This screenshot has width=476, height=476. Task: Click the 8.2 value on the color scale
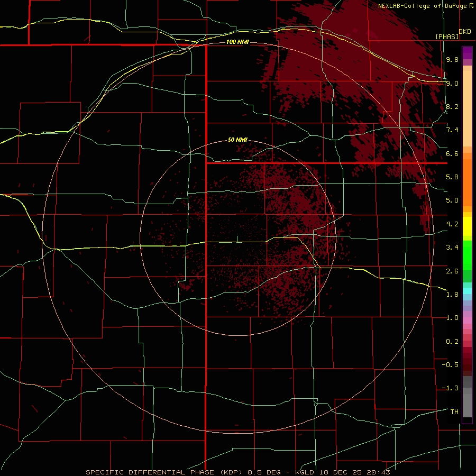click(x=452, y=106)
